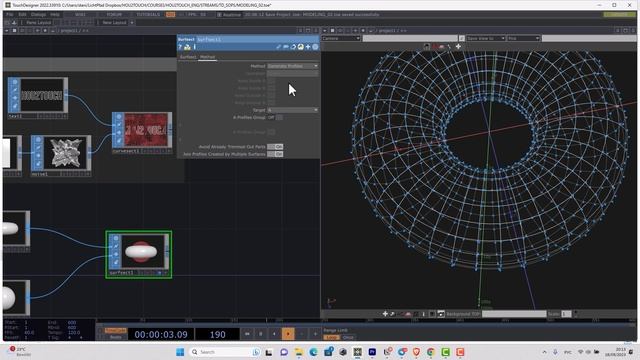Click the copy parameters icon in header
The height and width of the screenshot is (360, 640).
tap(293, 47)
